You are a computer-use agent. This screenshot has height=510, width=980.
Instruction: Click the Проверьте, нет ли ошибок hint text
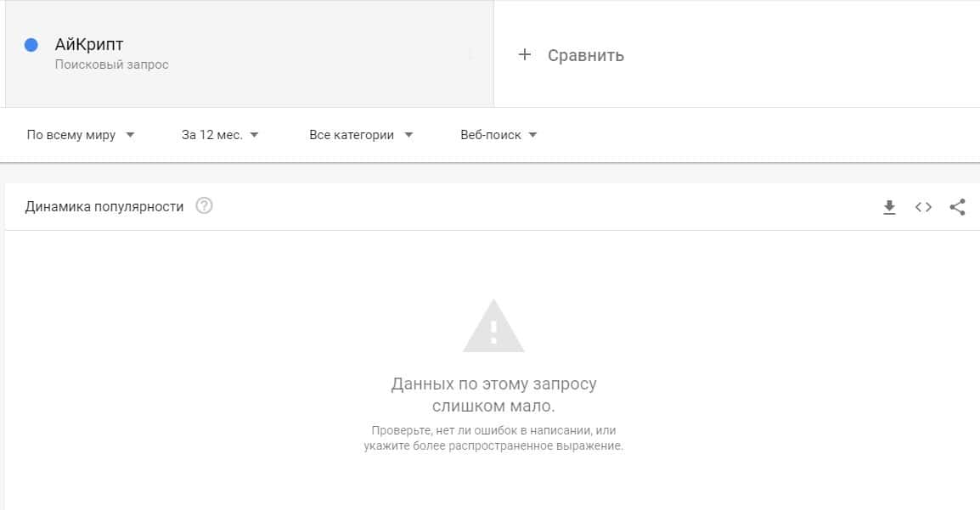tap(493, 438)
